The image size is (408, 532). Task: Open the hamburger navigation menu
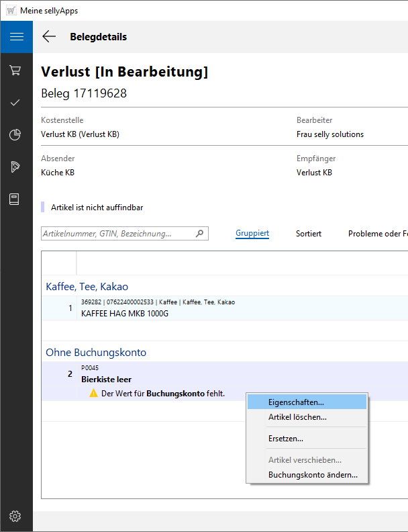click(x=16, y=37)
